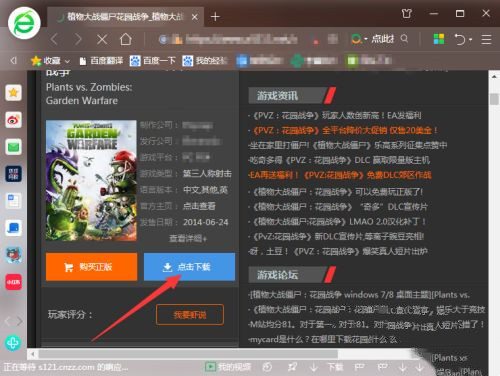Open the Weibo icon in sidebar

[13, 120]
